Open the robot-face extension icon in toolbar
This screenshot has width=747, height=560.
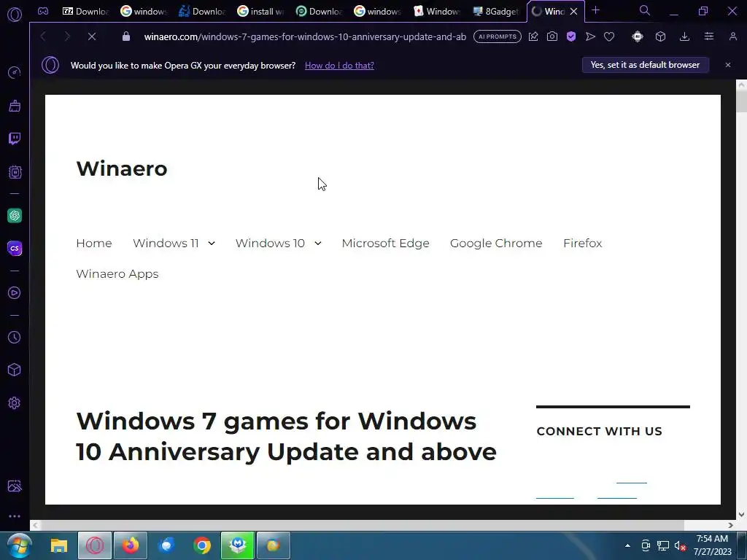[x=638, y=36]
